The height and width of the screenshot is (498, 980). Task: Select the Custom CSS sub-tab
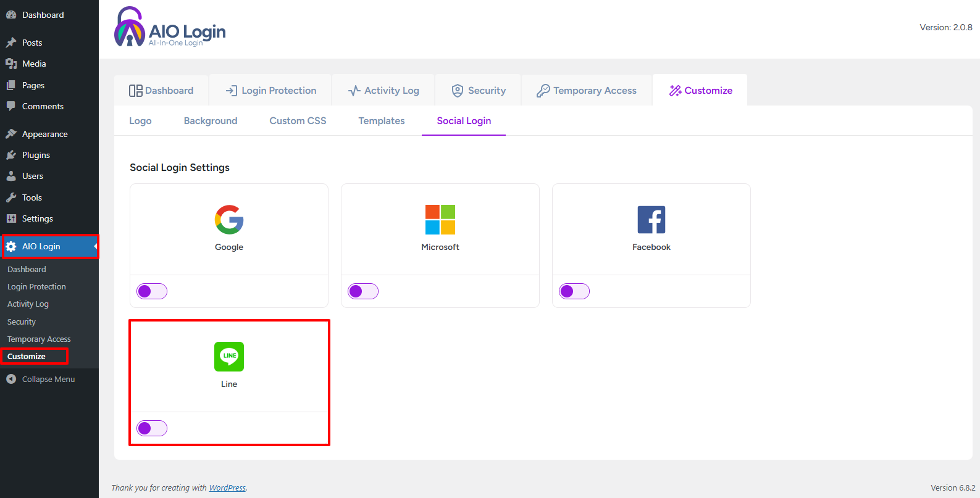coord(298,121)
